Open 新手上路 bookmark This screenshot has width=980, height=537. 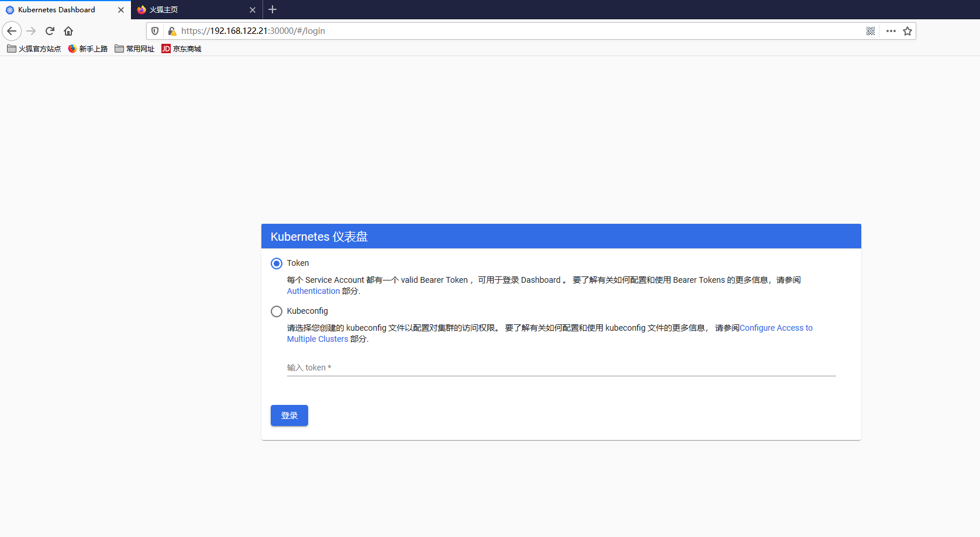(88, 49)
